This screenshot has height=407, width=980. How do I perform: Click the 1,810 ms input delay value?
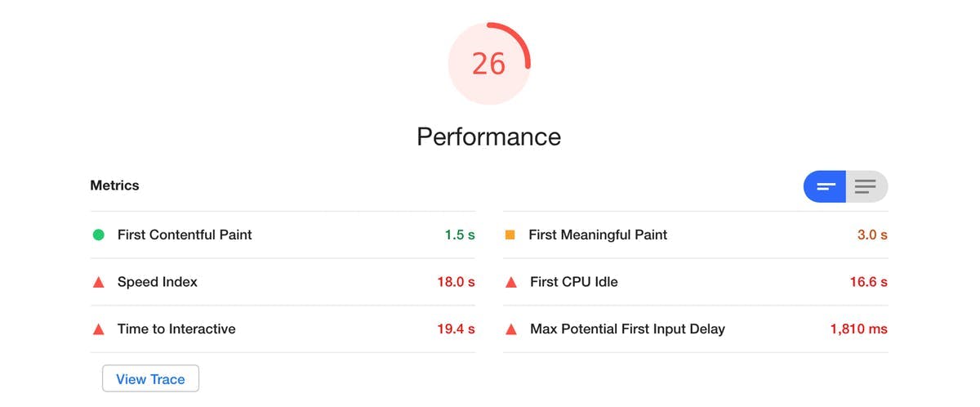(x=858, y=329)
